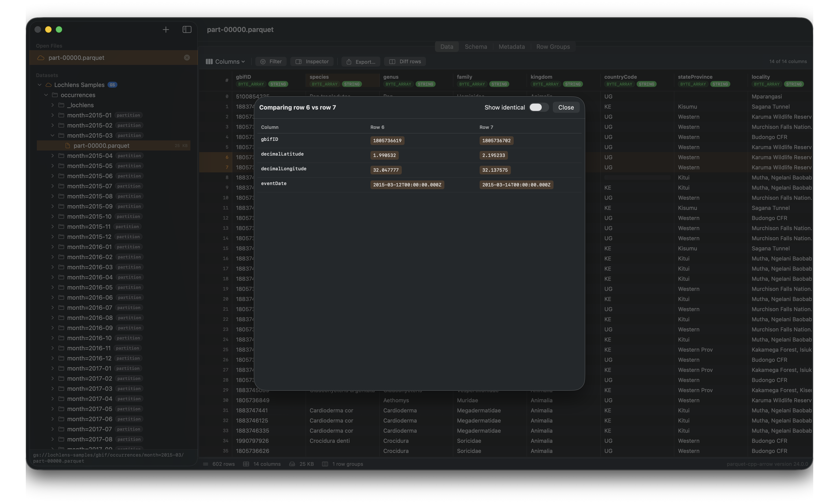Expand month=2017-08 partition
Screen dimensions: 839x504
(x=52, y=439)
